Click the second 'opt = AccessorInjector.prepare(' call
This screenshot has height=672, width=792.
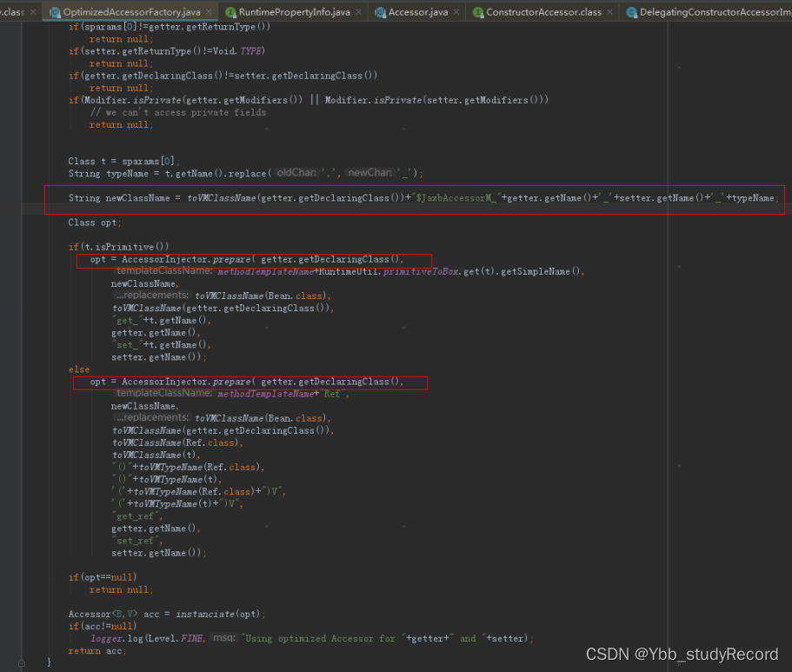tap(173, 382)
